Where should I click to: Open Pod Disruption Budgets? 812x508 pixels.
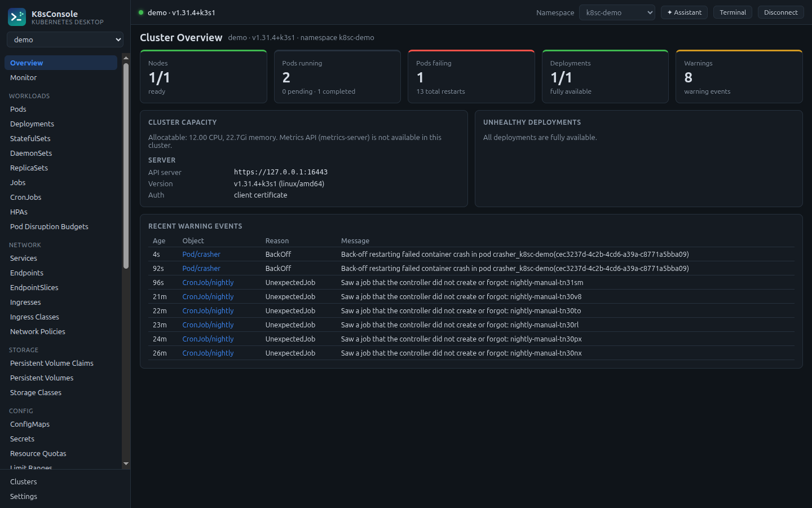coord(61,226)
